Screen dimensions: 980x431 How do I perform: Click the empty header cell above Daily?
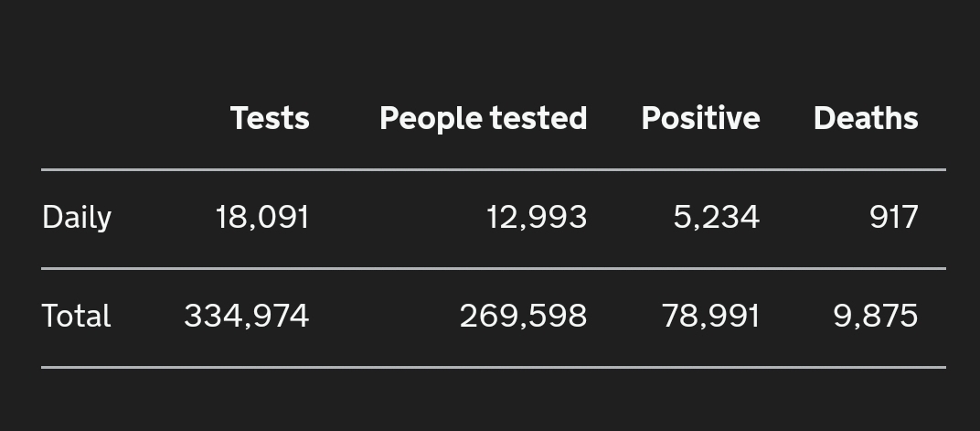pyautogui.click(x=94, y=118)
